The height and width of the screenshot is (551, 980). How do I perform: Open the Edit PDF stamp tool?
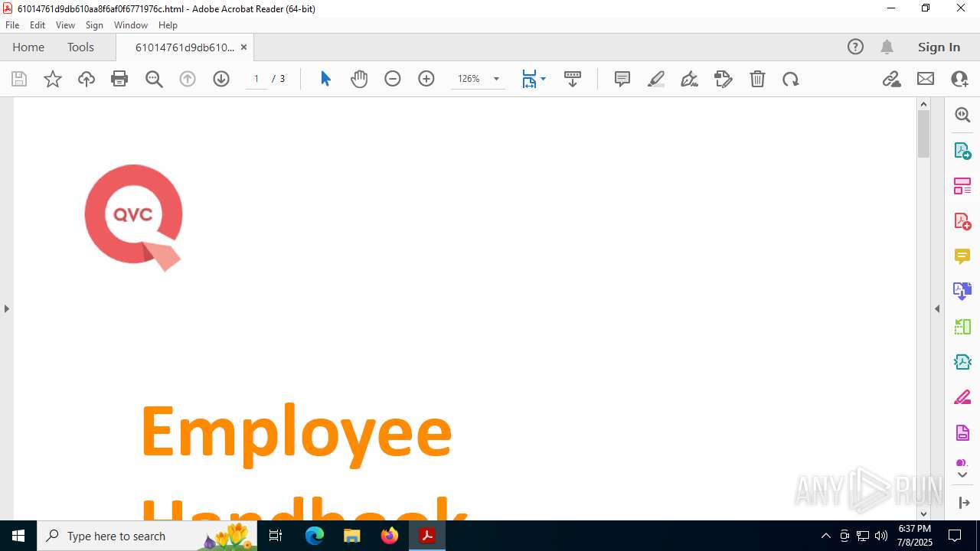click(x=724, y=79)
